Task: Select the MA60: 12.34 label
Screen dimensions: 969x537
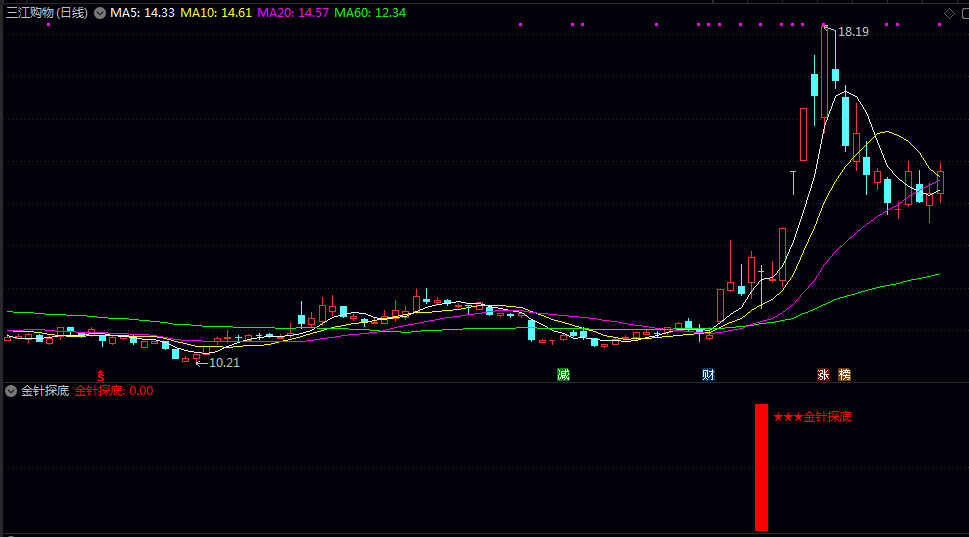Action: (370, 13)
